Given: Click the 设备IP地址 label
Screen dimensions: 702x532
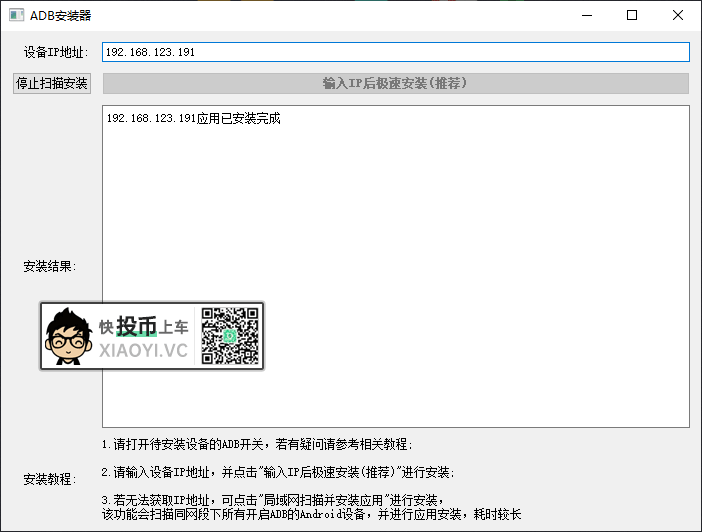Looking at the screenshot, I should [56, 52].
